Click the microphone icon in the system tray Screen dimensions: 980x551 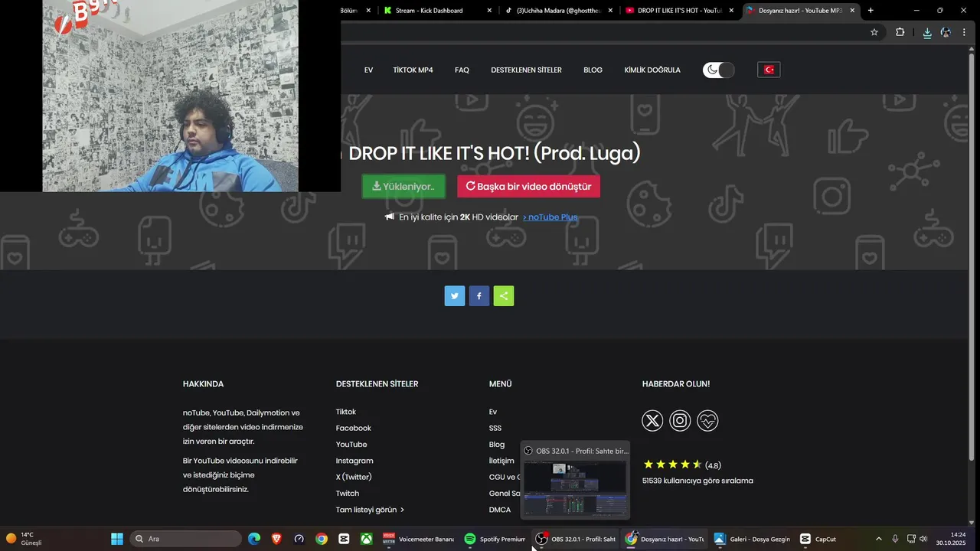895,539
